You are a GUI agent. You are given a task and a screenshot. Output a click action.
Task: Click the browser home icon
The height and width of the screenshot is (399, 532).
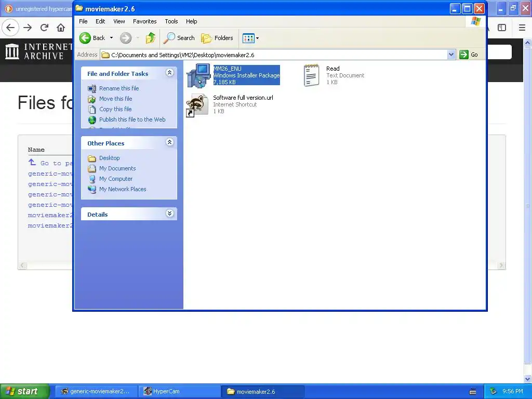click(61, 28)
